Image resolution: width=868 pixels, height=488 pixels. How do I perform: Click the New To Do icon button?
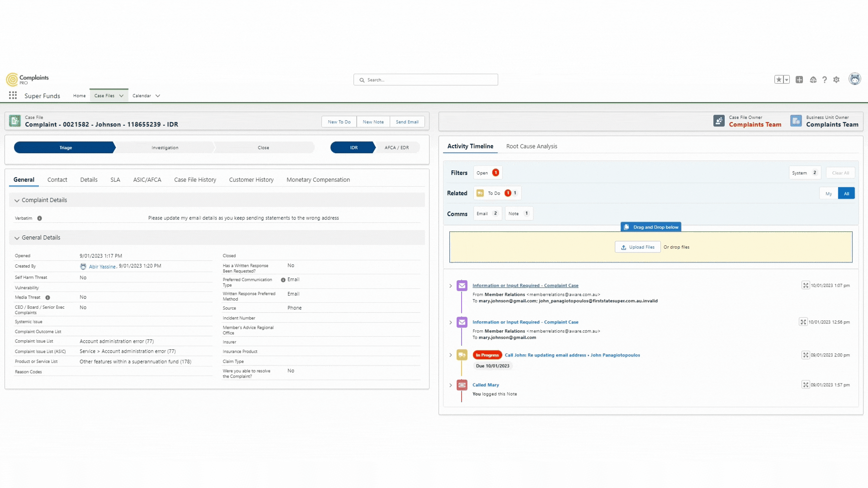pyautogui.click(x=339, y=122)
